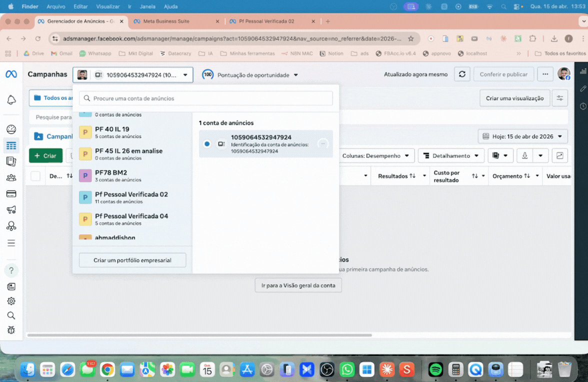Click the profile avatar at top right
The height and width of the screenshot is (382, 588).
tap(563, 74)
